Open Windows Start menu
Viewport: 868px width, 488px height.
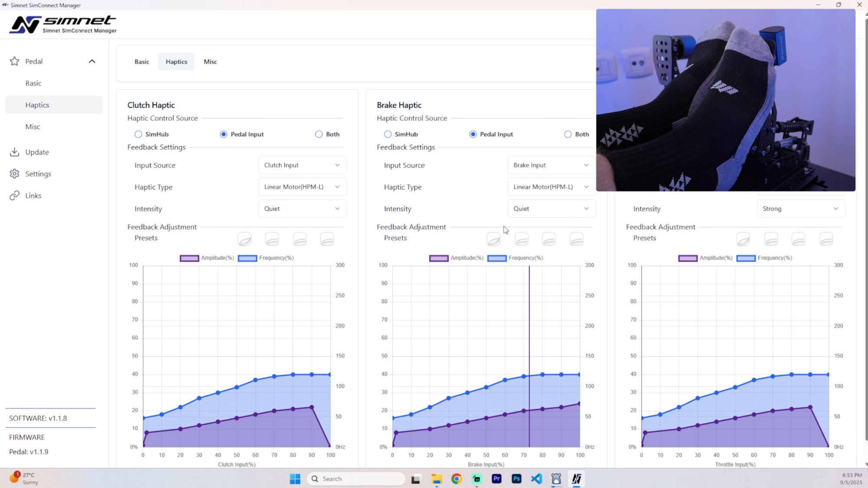(295, 479)
